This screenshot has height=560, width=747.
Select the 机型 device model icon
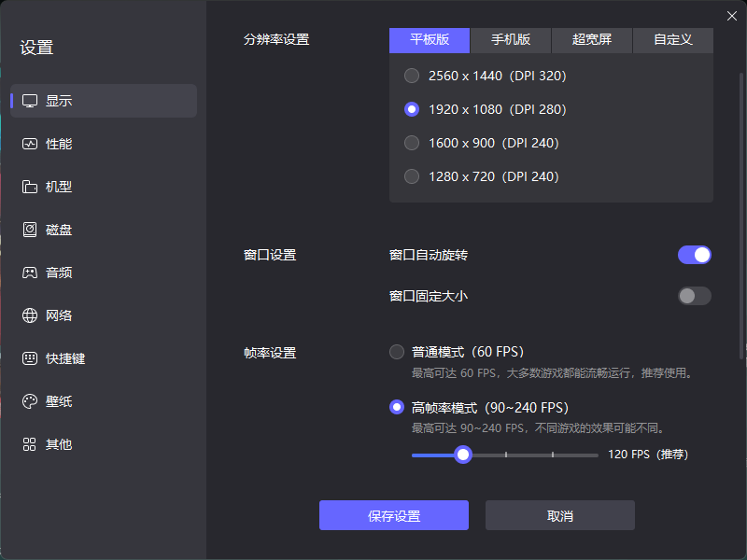[x=30, y=187]
